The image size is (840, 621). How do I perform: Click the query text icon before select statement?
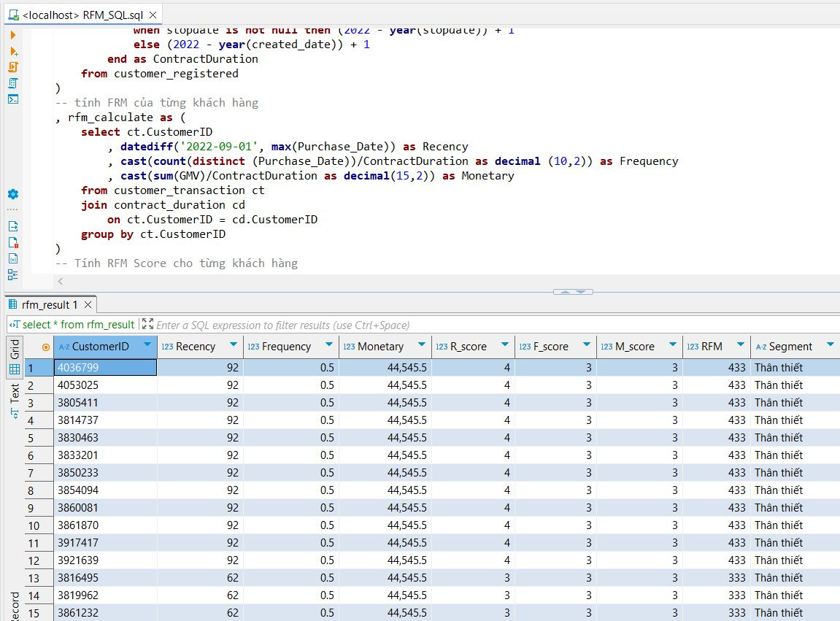[x=15, y=325]
